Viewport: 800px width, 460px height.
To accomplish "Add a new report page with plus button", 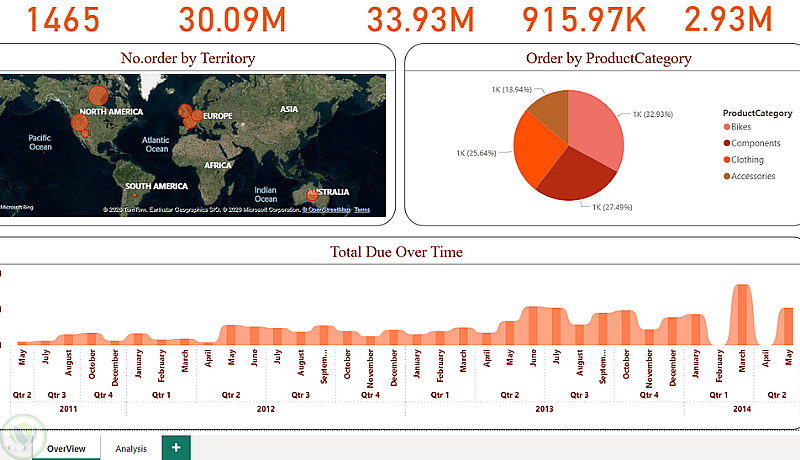I will pyautogui.click(x=176, y=447).
